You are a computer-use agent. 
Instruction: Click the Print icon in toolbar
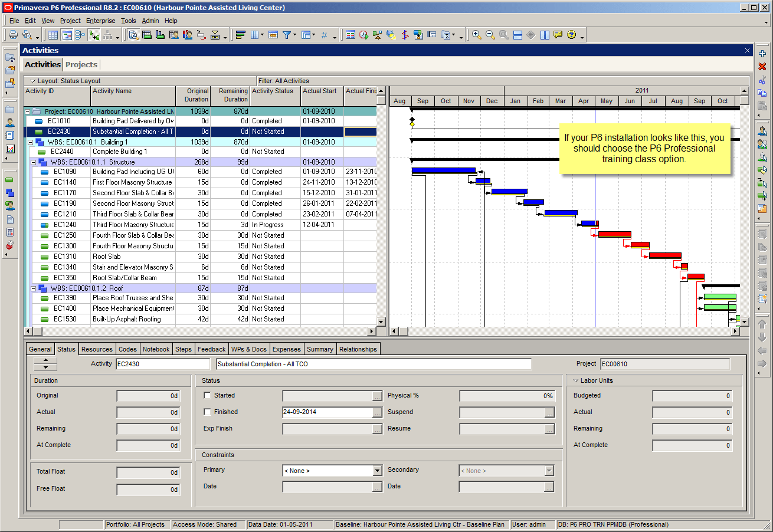[12, 35]
